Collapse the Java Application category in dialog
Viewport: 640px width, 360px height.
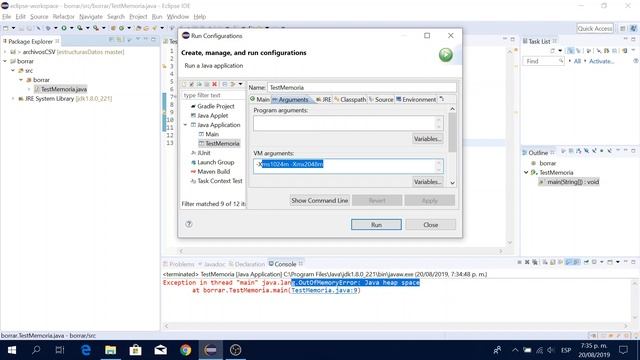tap(185, 125)
